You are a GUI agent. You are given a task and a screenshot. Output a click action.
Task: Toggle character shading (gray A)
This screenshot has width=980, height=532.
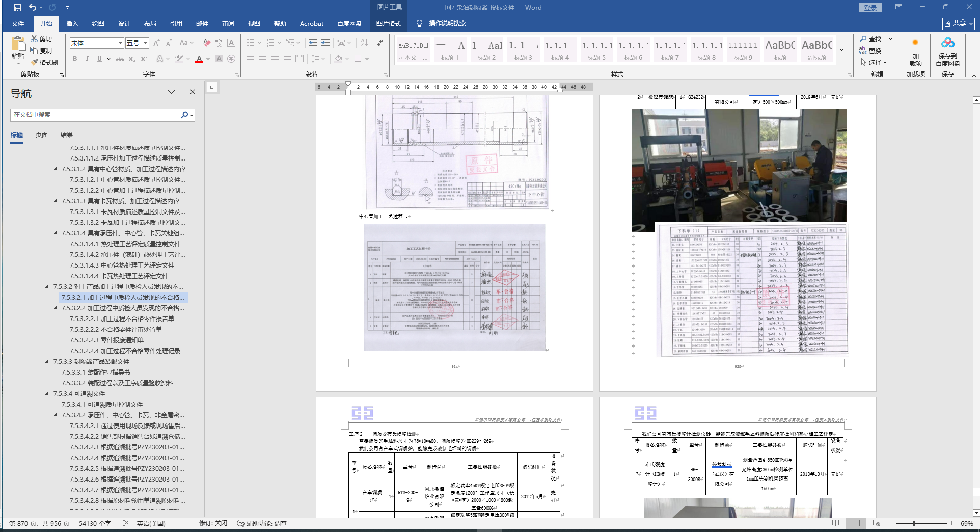pos(219,59)
